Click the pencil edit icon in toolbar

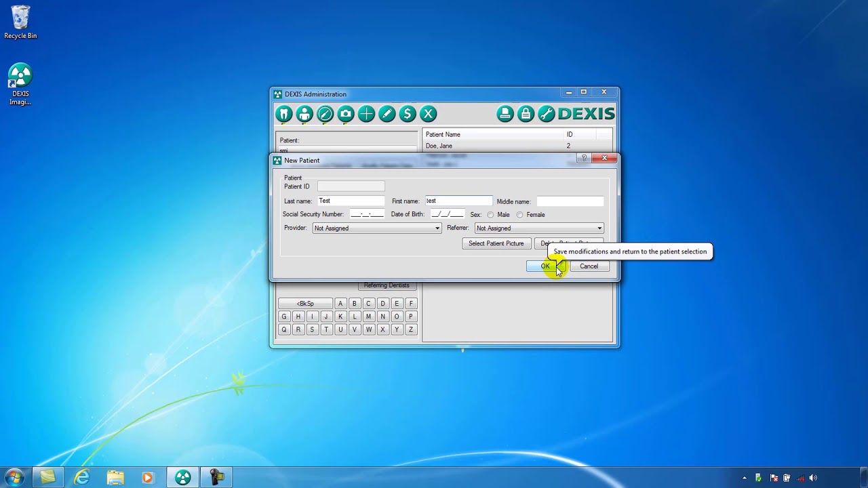pyautogui.click(x=387, y=114)
